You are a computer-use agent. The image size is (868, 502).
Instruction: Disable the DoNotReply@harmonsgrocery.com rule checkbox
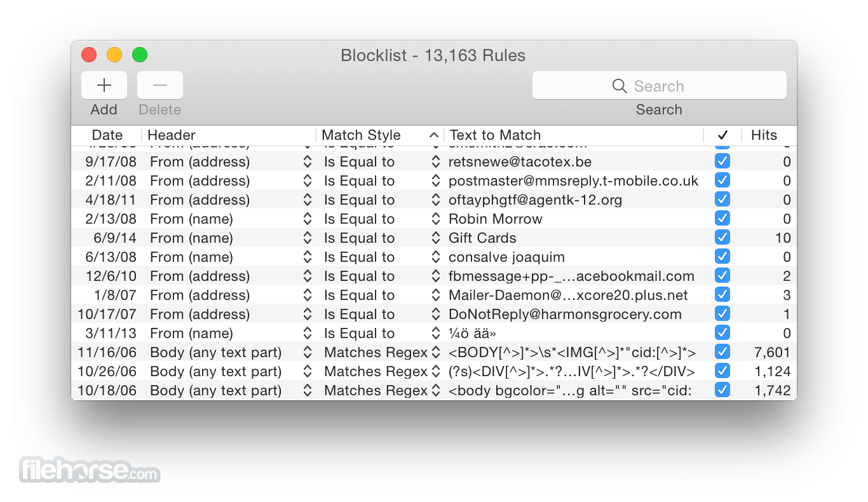[x=722, y=314]
